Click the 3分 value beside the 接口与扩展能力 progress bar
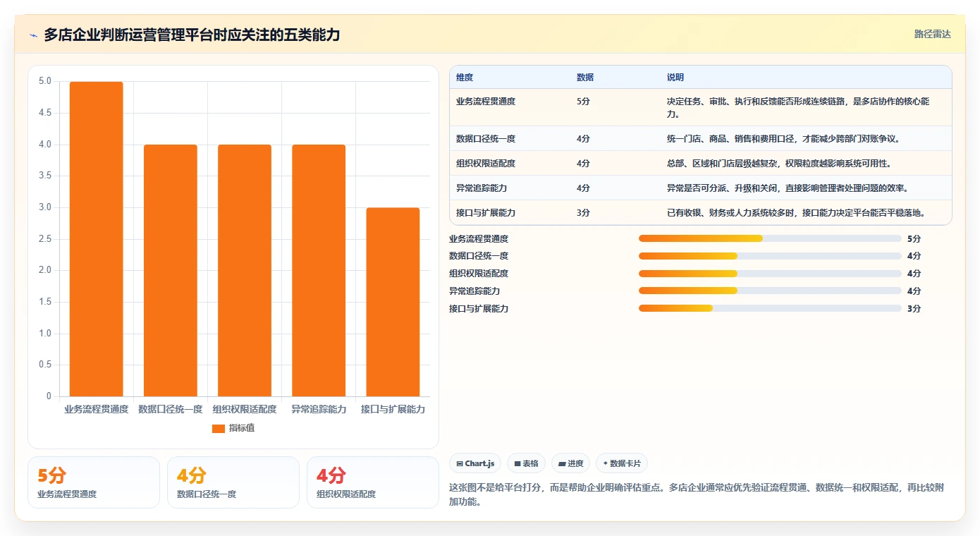This screenshot has height=536, width=980. (x=914, y=309)
